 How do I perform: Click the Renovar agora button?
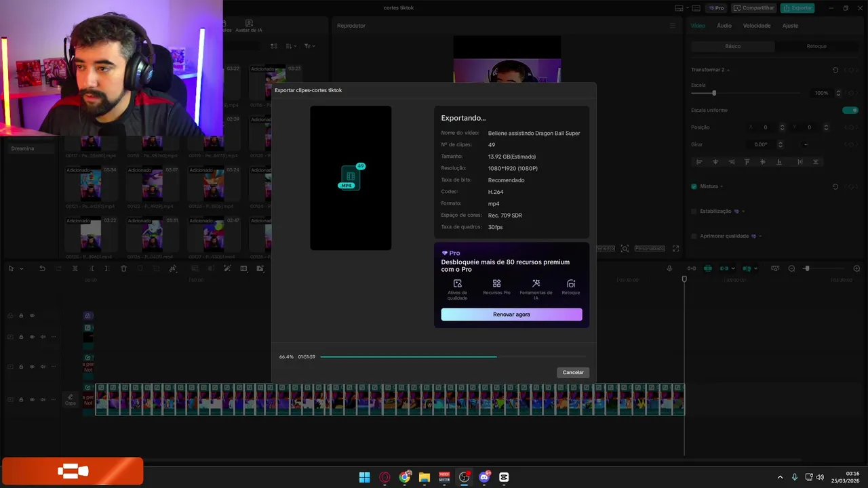click(x=511, y=314)
